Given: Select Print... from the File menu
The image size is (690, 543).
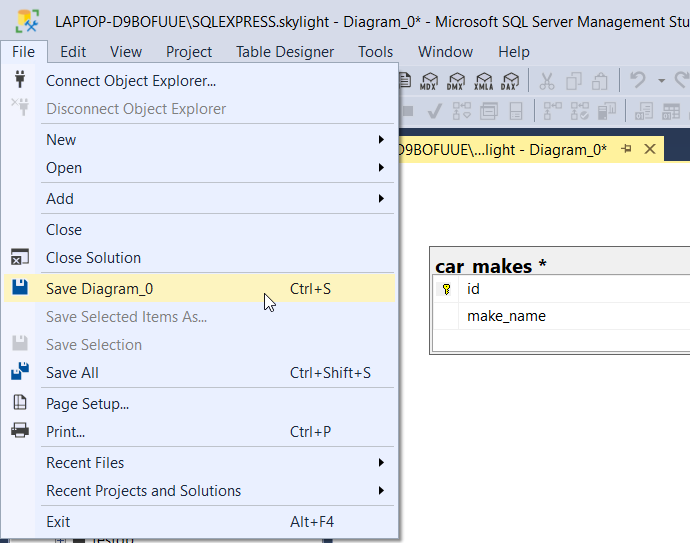Looking at the screenshot, I should [66, 432].
